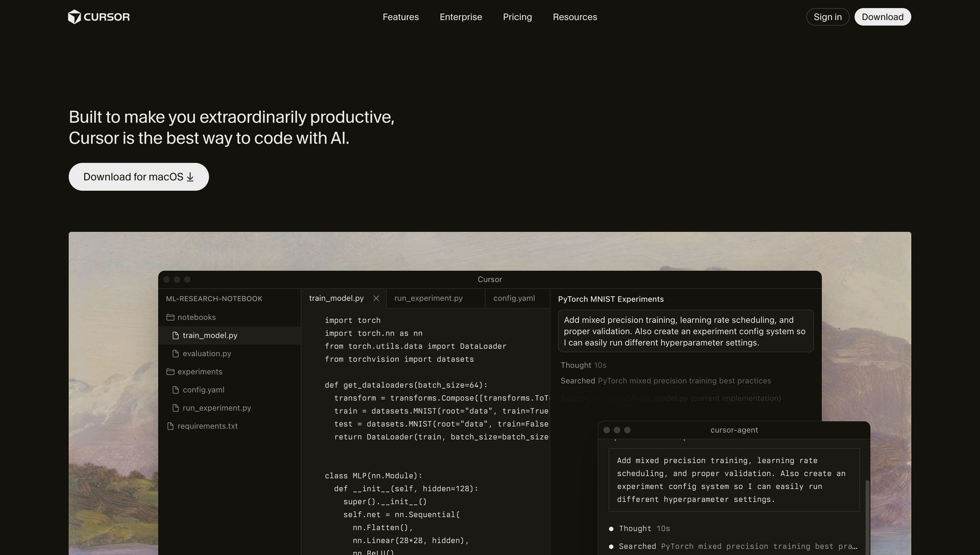Collapse the notebooks folder in file tree
This screenshot has height=555, width=980.
coord(197,317)
